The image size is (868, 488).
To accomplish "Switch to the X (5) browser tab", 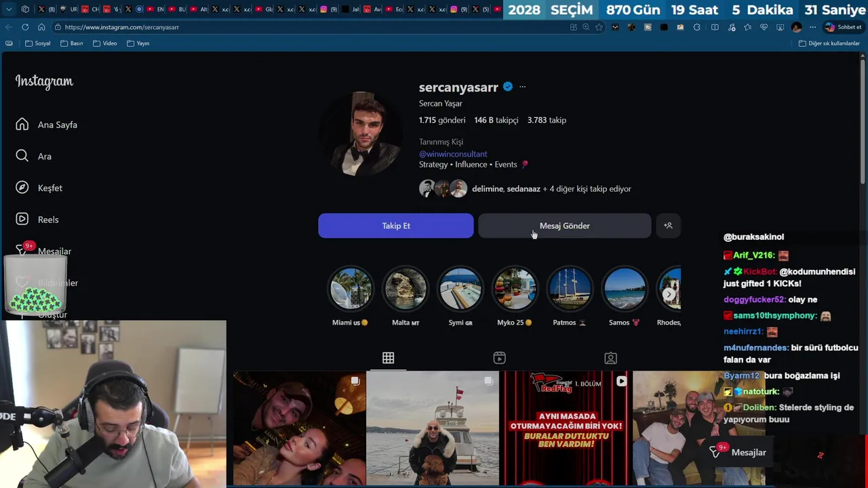I will coord(480,9).
